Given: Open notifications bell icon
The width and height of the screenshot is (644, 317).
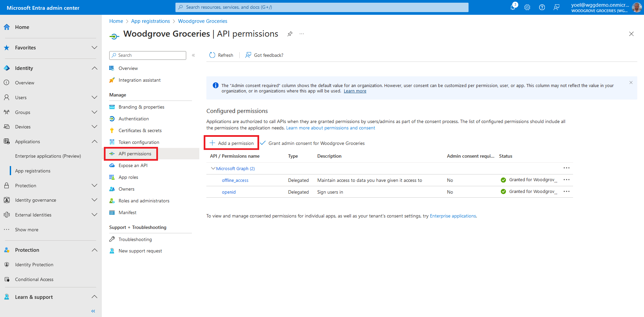Looking at the screenshot, I should (513, 7).
